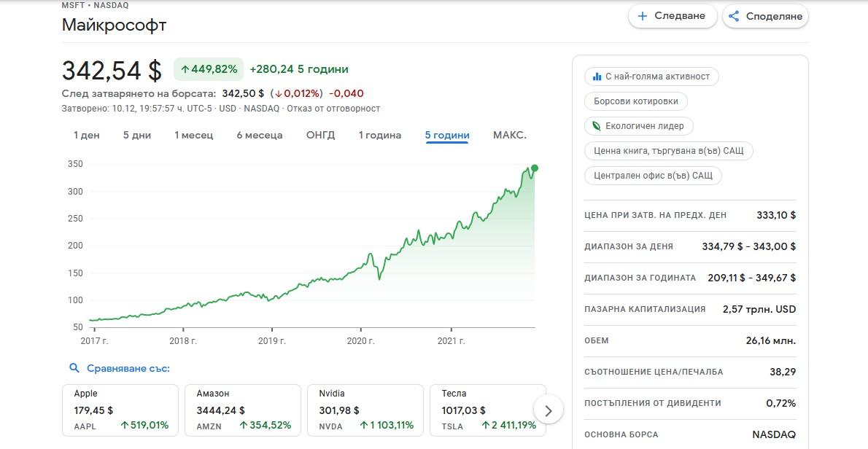The width and height of the screenshot is (868, 449).
Task: Select the Nvidia NVDA comparison card
Action: (365, 410)
